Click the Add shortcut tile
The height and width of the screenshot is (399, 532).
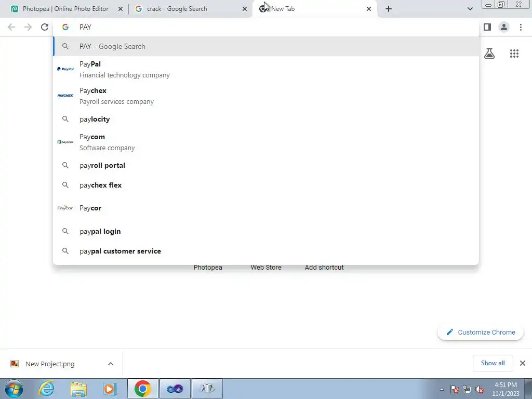(x=324, y=268)
